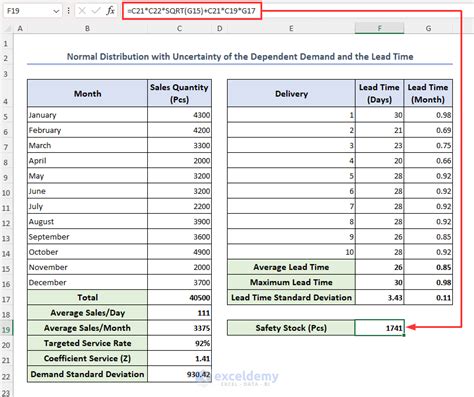474x397 pixels.
Task: Click the name box resize dots handle
Action: 68,11
